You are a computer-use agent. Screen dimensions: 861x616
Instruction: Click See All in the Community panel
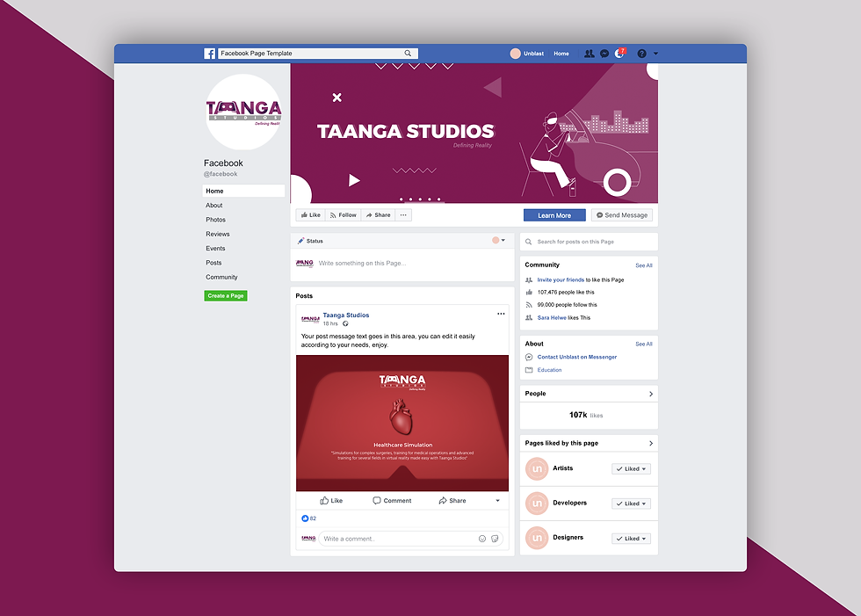point(643,265)
